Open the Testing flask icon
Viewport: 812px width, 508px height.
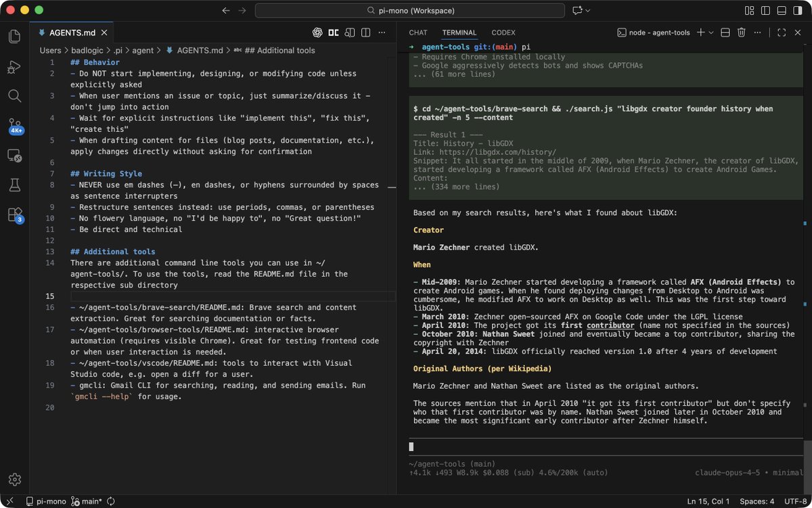pyautogui.click(x=14, y=185)
